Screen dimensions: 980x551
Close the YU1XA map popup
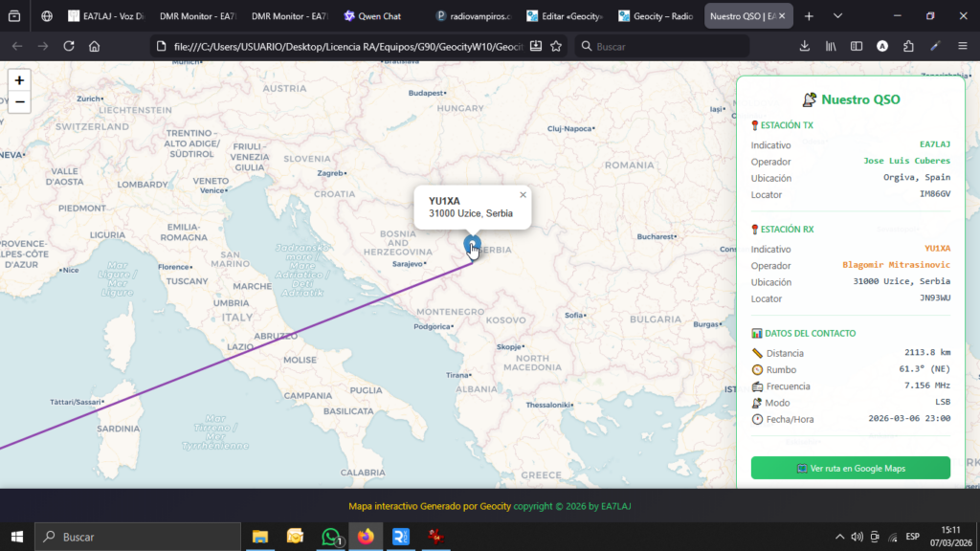pyautogui.click(x=523, y=195)
